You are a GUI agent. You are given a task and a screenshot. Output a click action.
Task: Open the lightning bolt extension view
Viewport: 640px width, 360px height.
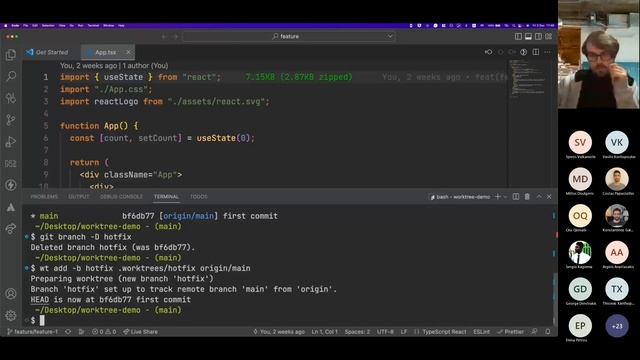11,185
